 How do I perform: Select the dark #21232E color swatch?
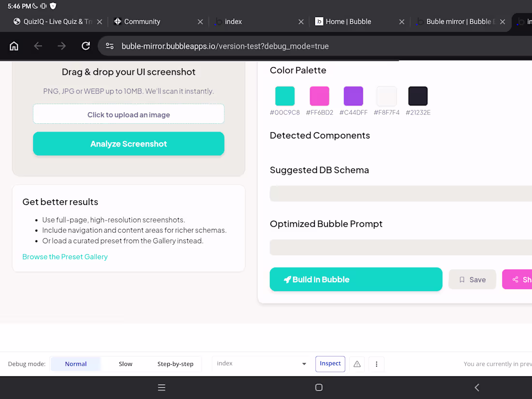(x=418, y=96)
